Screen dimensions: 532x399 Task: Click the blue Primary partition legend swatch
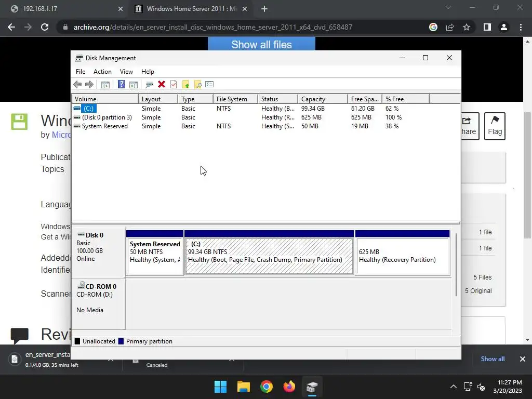[121, 341]
